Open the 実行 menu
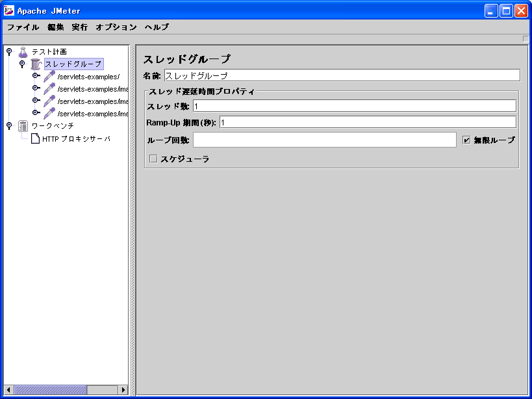This screenshot has height=399, width=532. click(80, 27)
